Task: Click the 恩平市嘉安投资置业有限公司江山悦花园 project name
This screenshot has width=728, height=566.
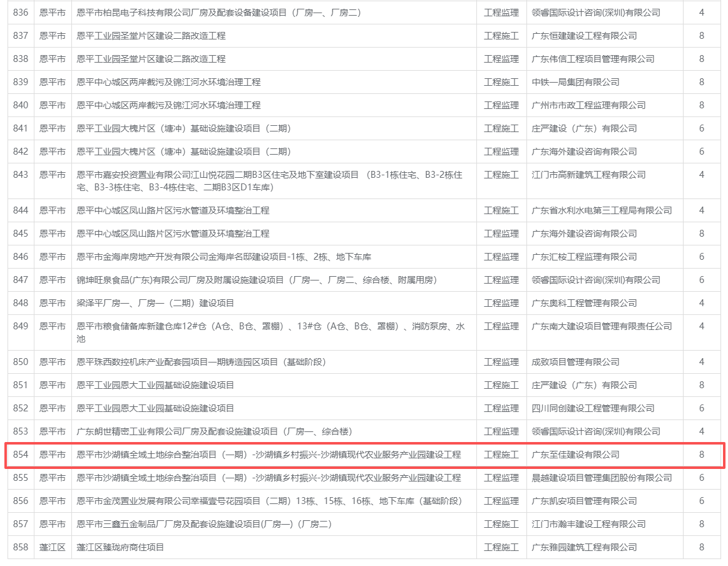Action: pos(269,181)
